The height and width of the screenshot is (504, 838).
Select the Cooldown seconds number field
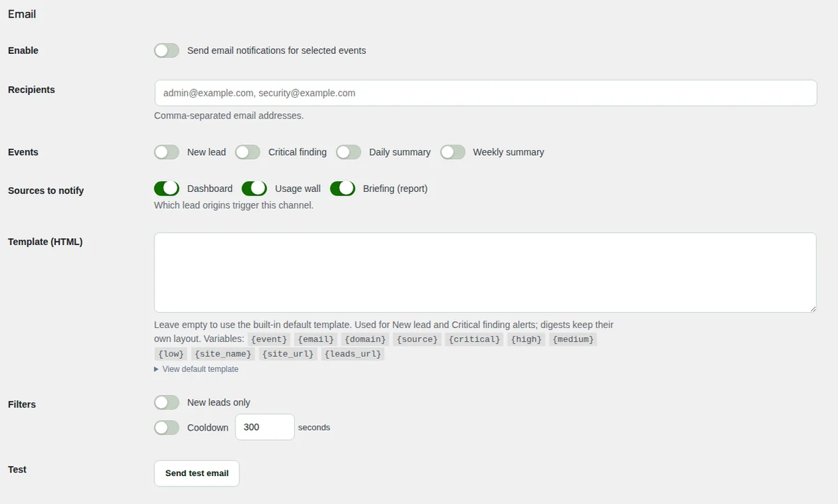point(265,427)
